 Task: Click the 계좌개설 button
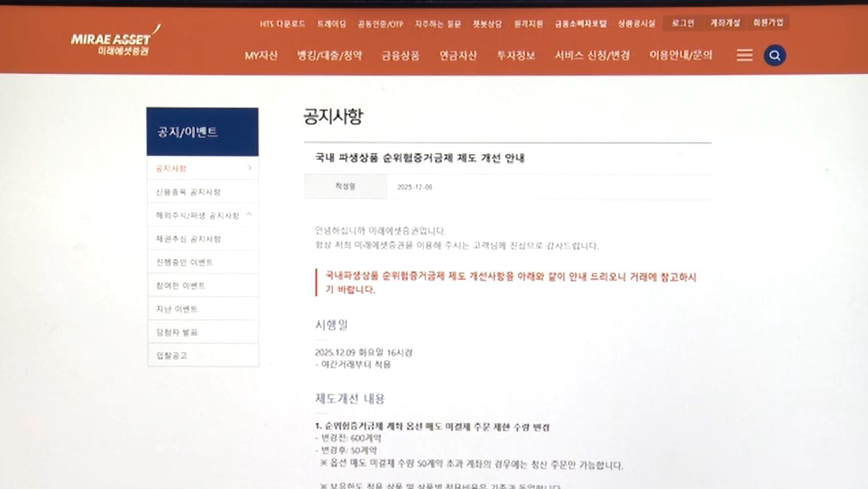725,23
